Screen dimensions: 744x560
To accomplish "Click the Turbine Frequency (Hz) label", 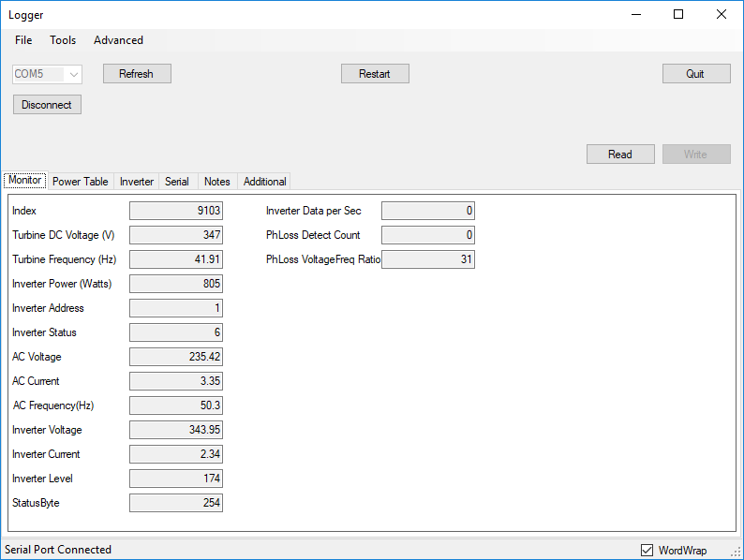I will pos(64,259).
